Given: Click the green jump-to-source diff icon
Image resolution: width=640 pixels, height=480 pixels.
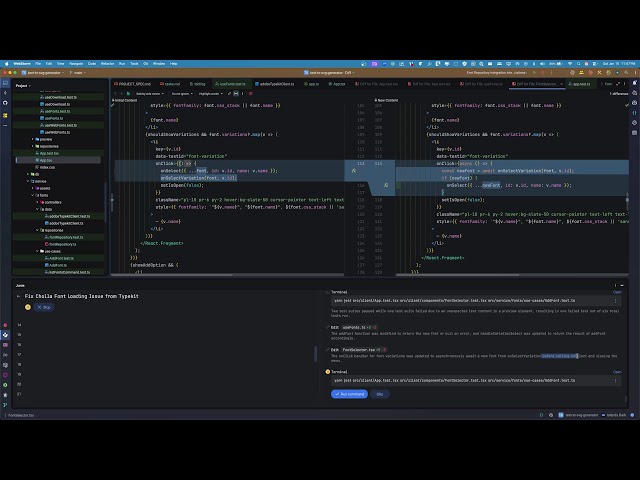Looking at the screenshot, I should [x=129, y=93].
